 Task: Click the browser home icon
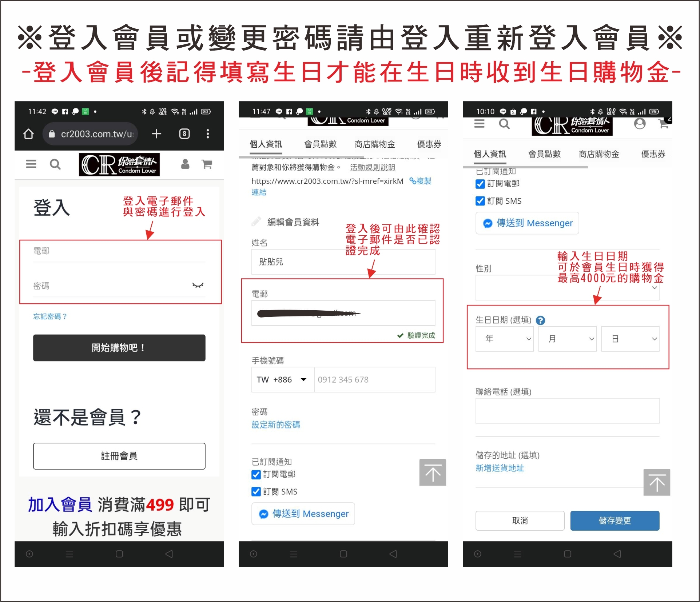pyautogui.click(x=28, y=134)
